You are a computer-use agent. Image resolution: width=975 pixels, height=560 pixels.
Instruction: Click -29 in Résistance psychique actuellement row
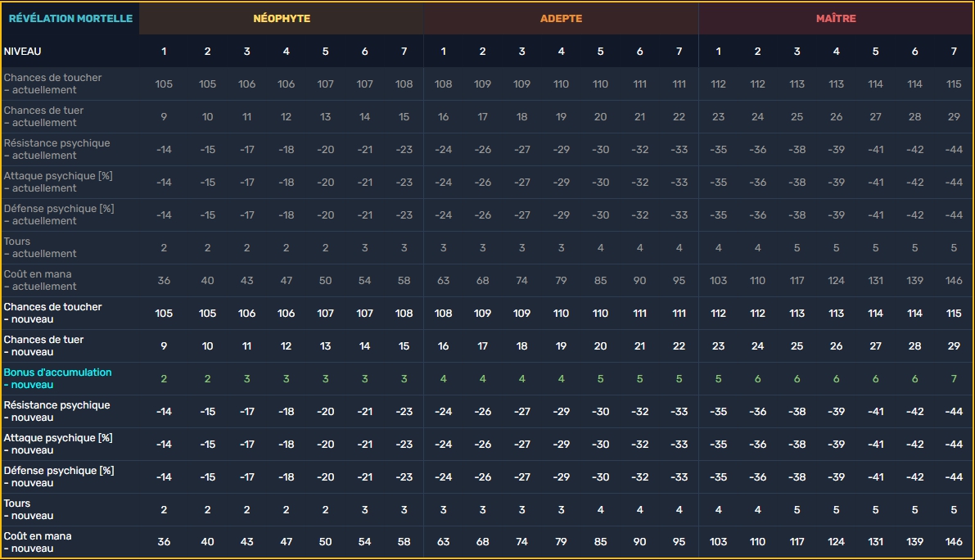(x=561, y=150)
